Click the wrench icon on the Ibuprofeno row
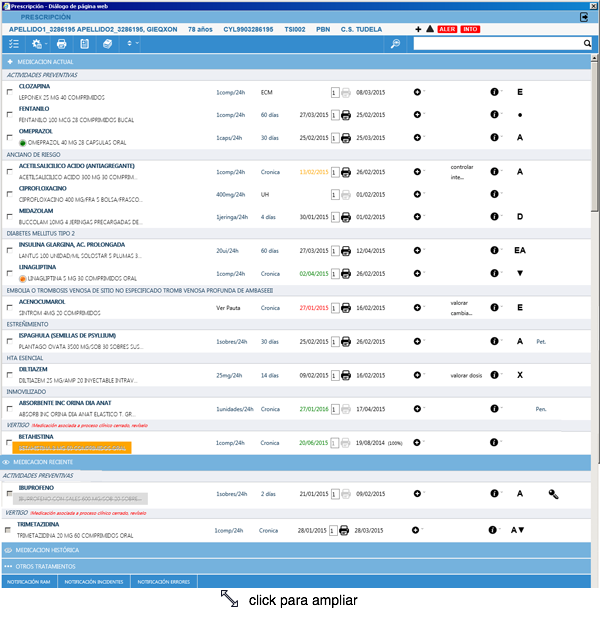The image size is (600, 620). click(553, 494)
